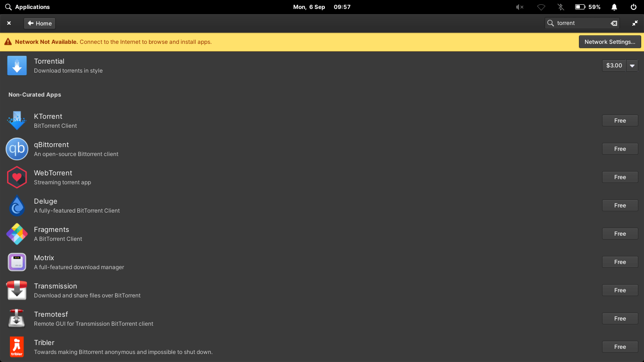The width and height of the screenshot is (644, 362).
Task: Buy Torrential for $3.00
Action: coord(614,66)
